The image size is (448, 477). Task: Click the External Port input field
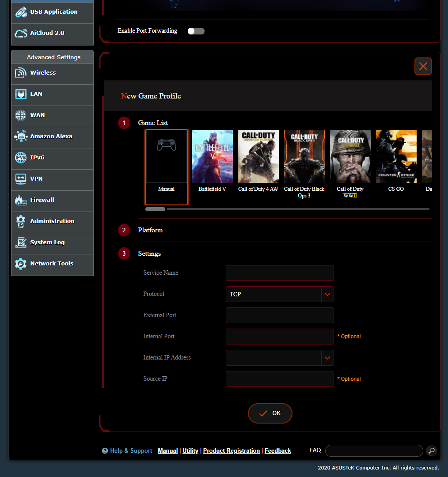click(280, 315)
